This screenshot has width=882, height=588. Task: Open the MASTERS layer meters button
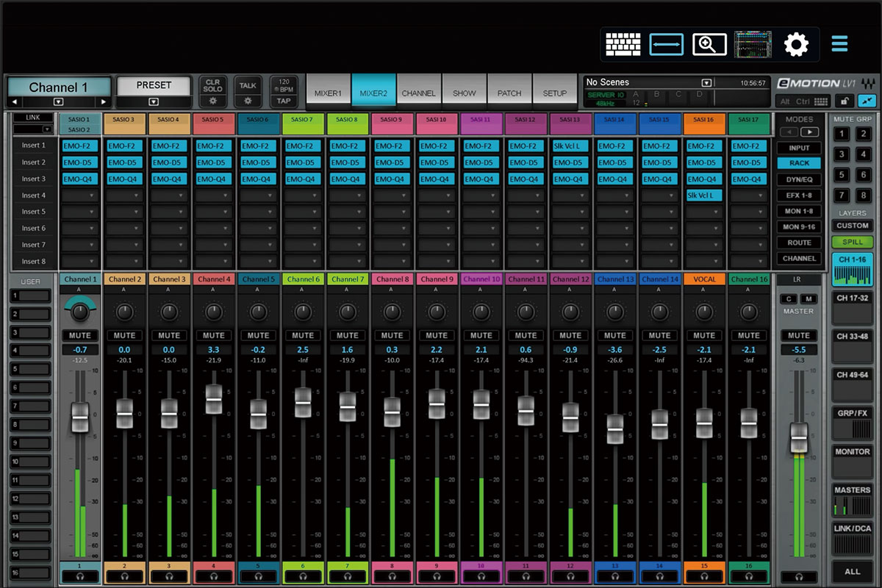(853, 500)
